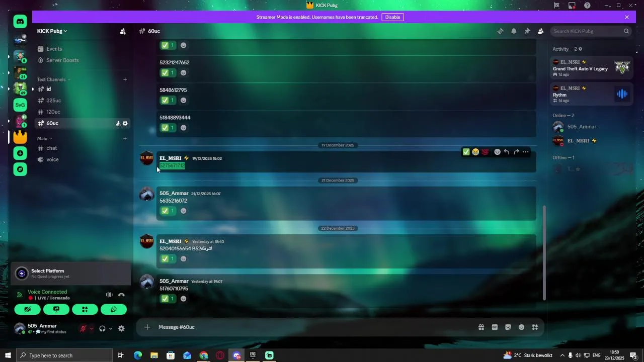
Task: Open Activity settings gear icon
Action: [x=580, y=49]
